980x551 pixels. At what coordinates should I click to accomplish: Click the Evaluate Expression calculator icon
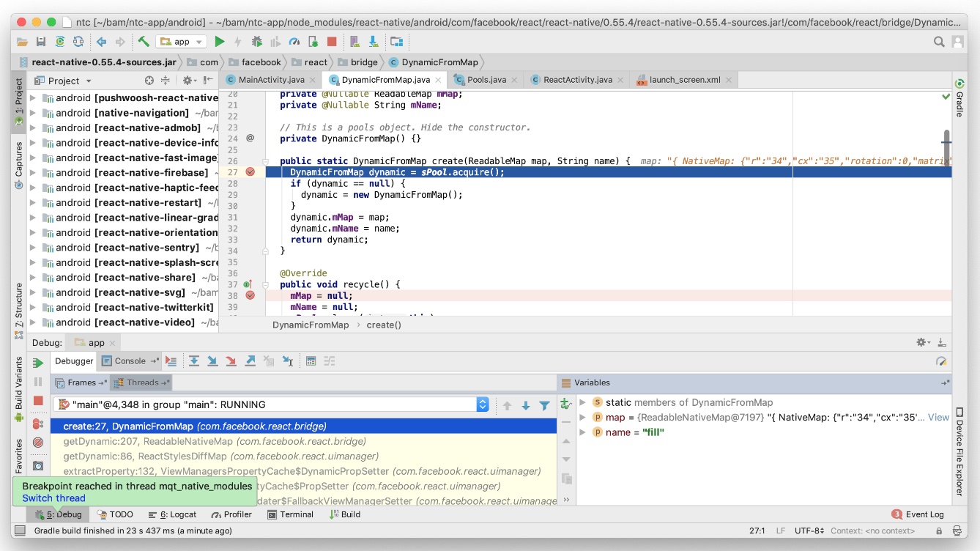coord(311,361)
